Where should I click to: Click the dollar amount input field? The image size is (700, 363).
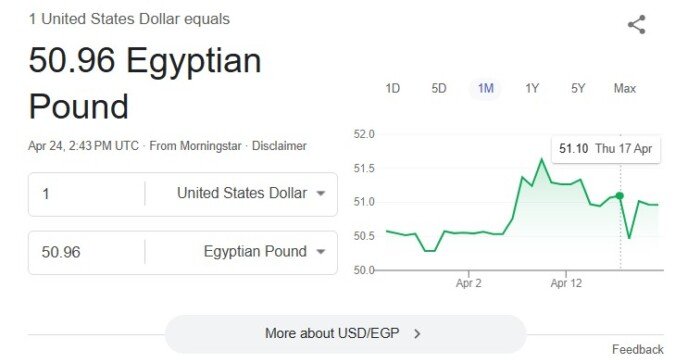point(87,194)
